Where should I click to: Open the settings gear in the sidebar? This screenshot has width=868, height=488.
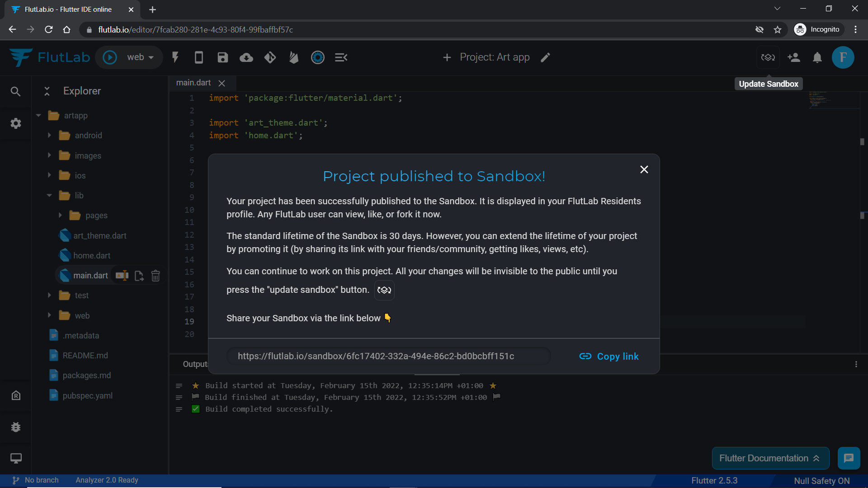pyautogui.click(x=16, y=123)
